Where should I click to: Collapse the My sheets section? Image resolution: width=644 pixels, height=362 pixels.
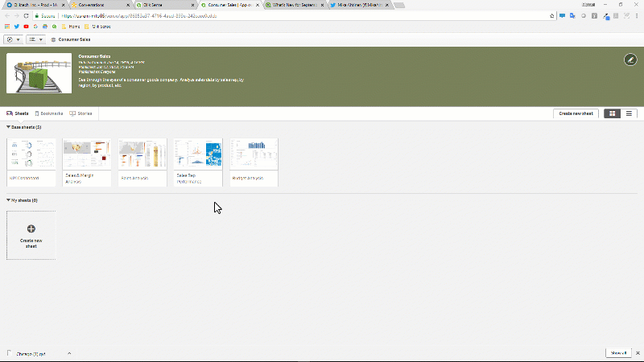point(23,200)
